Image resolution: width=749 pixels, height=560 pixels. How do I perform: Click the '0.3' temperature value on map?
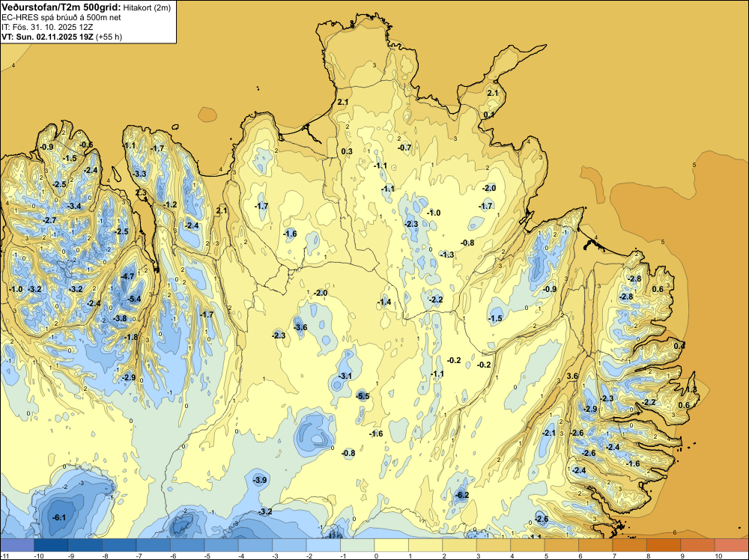click(347, 151)
